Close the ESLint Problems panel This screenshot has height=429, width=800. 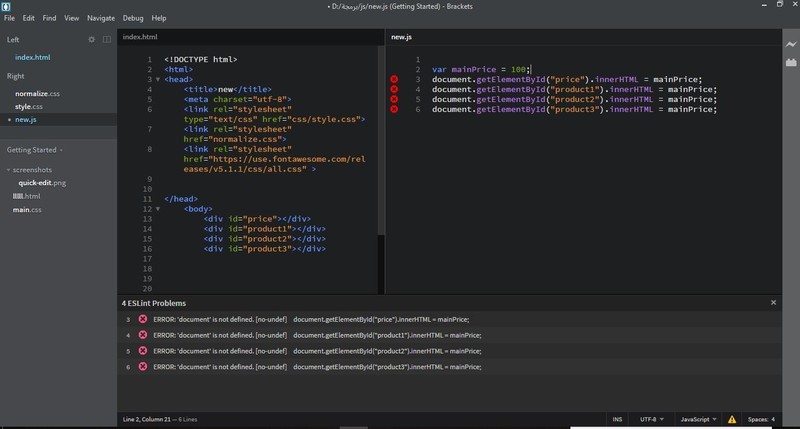[773, 302]
